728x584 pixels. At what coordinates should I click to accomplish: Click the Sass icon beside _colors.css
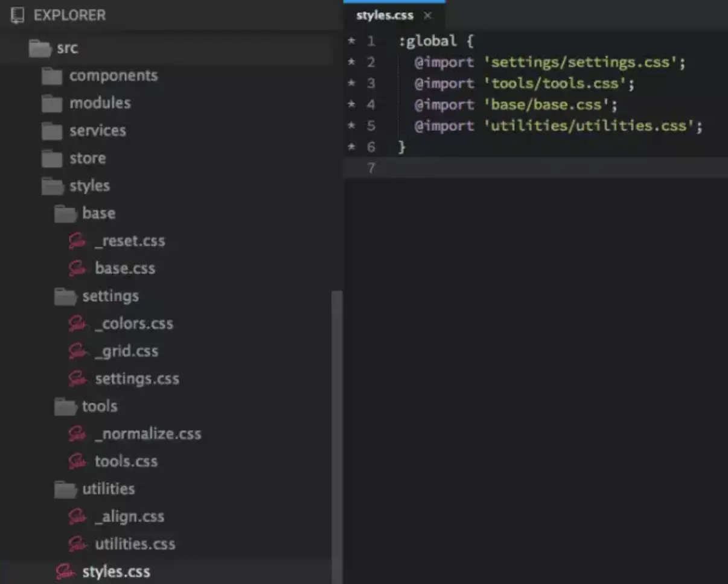point(77,324)
